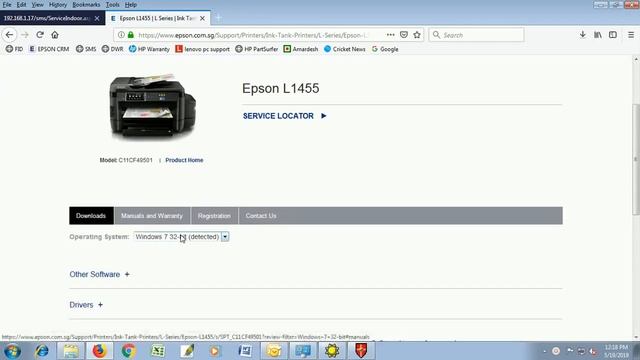Reload the page with the refresh icon
This screenshot has height=360, width=640.
coord(40,35)
